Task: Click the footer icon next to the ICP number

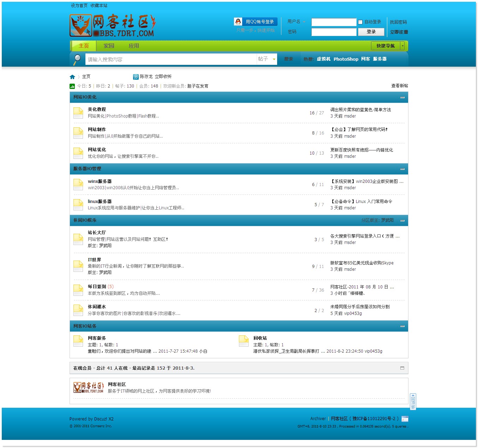Action: point(405,419)
